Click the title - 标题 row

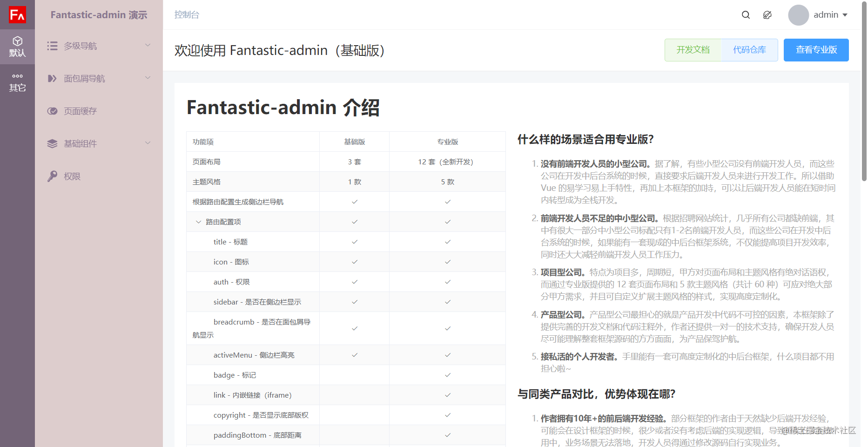[x=346, y=242]
